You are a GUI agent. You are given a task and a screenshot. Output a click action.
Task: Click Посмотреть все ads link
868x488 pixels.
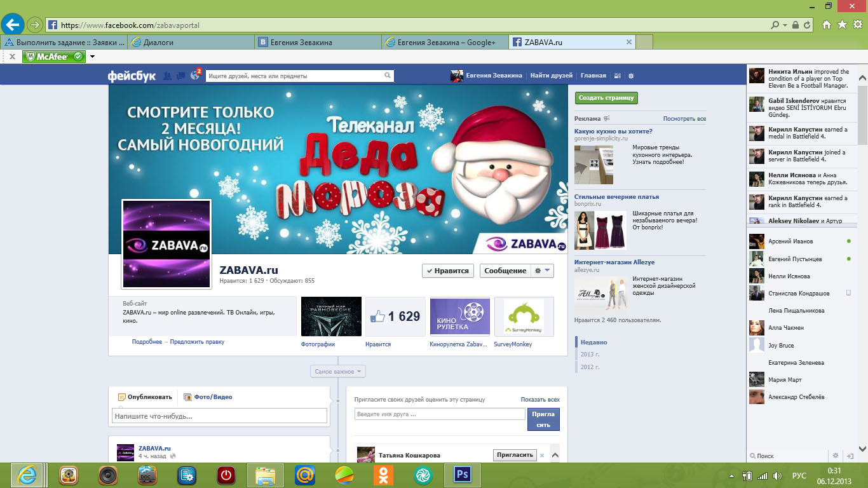click(684, 119)
